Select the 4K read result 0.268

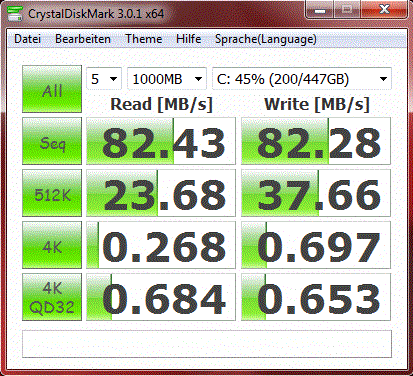(161, 245)
